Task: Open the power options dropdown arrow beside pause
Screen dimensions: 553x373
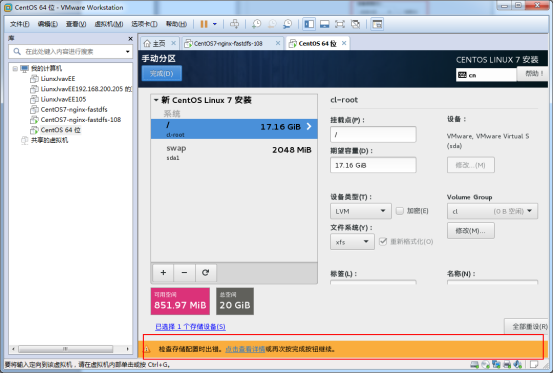Action: (x=215, y=24)
